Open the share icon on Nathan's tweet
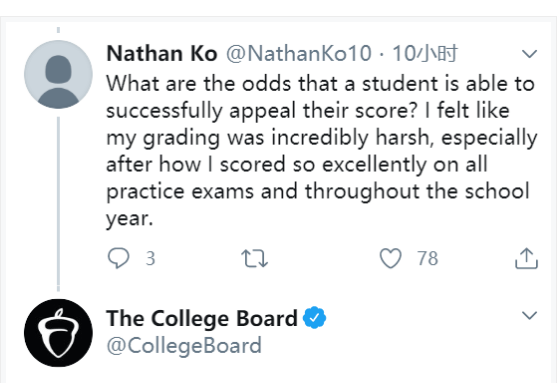Viewport: 560px width, 383px height. (x=526, y=258)
